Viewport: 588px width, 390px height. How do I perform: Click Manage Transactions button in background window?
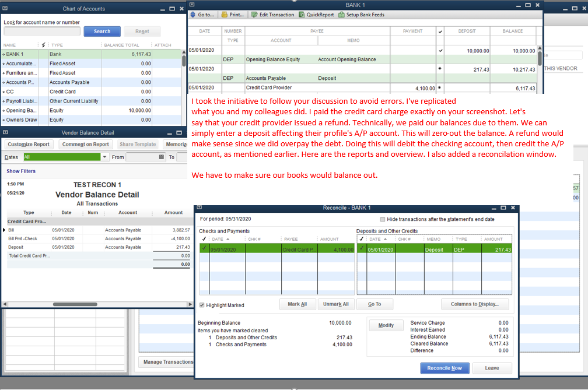(167, 362)
